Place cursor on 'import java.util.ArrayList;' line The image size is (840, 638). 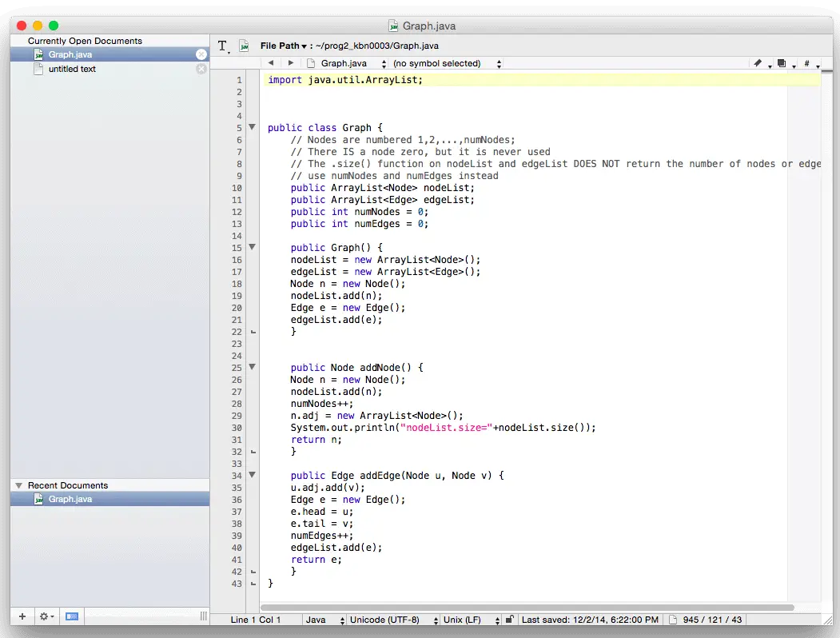345,80
